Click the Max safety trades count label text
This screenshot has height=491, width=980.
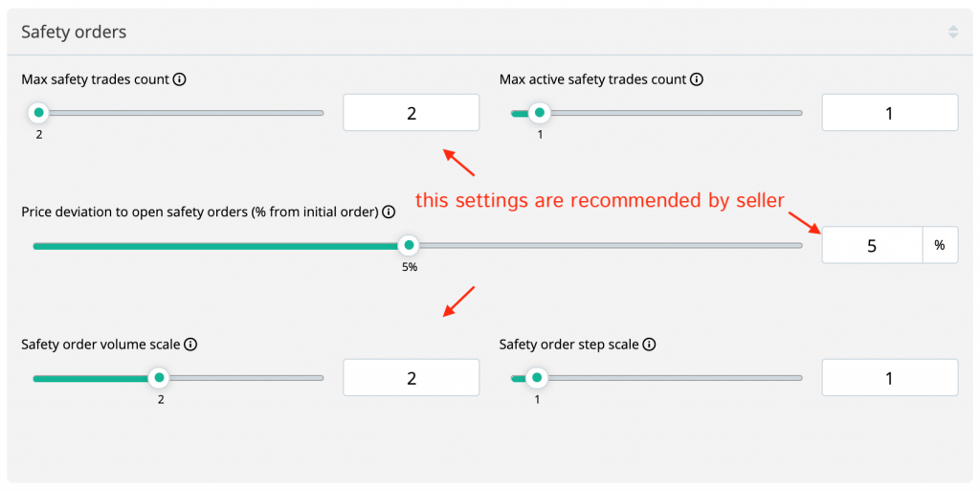(x=96, y=79)
